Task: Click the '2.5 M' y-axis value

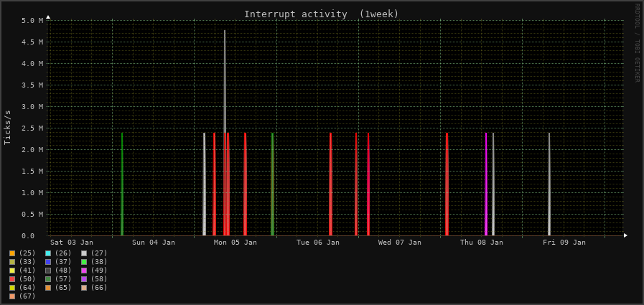Action: (x=33, y=128)
